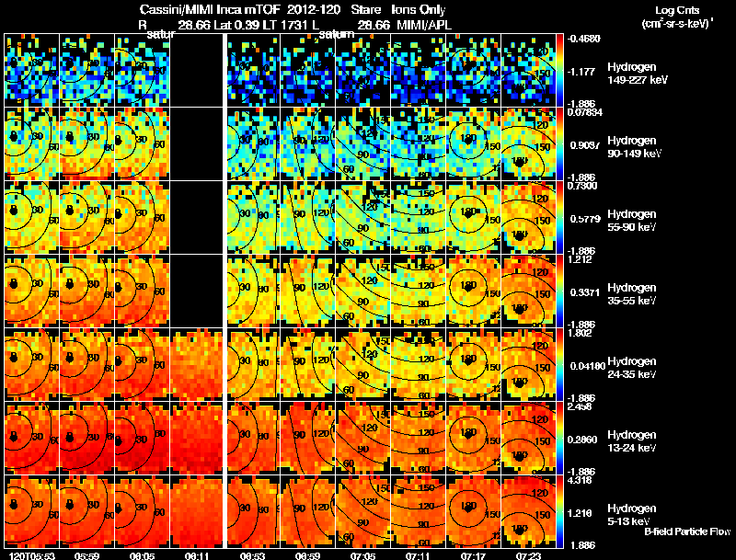Click the '05:59' time label
736x560 pixels.
tap(86, 555)
